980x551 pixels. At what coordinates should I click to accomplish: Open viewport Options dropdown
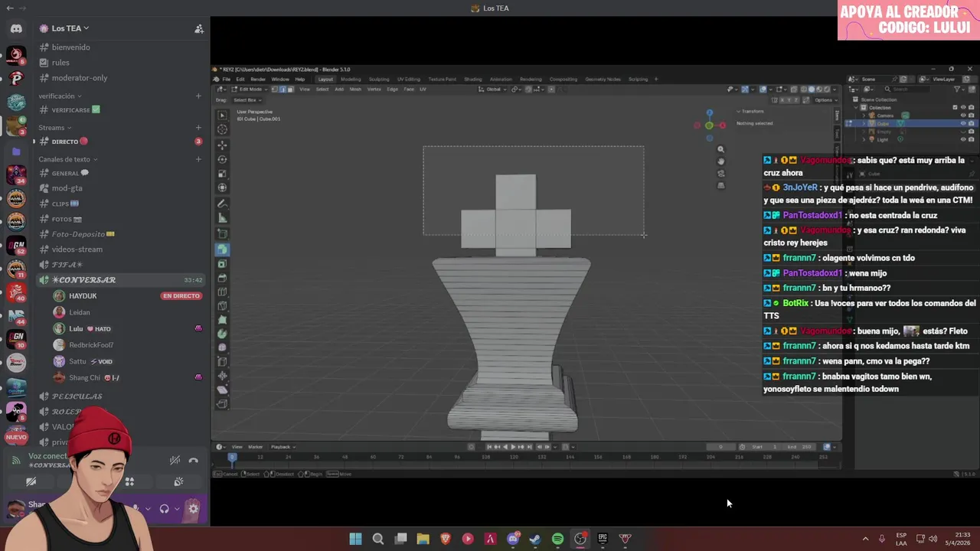(x=825, y=100)
